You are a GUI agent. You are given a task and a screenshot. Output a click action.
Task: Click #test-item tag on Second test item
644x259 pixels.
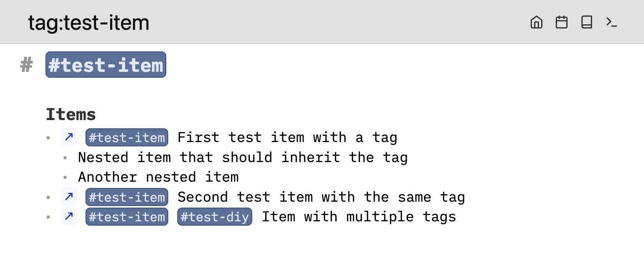(x=127, y=197)
